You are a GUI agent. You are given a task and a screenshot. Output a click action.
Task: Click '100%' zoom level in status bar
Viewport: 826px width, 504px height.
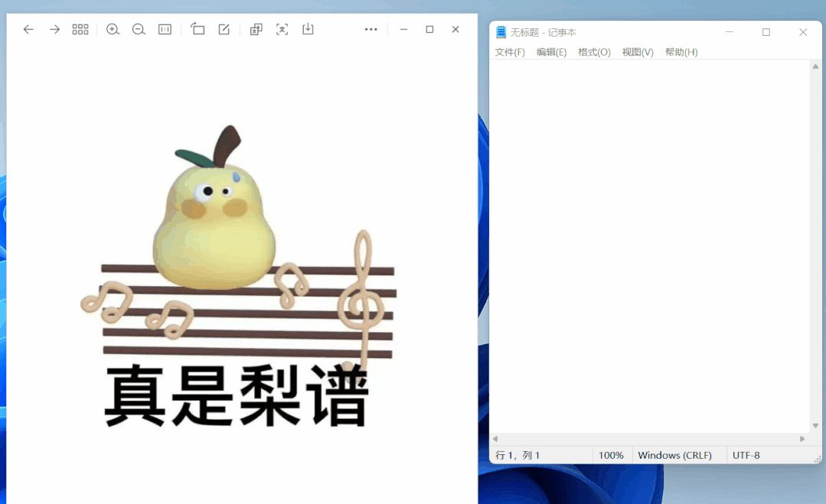coord(611,455)
